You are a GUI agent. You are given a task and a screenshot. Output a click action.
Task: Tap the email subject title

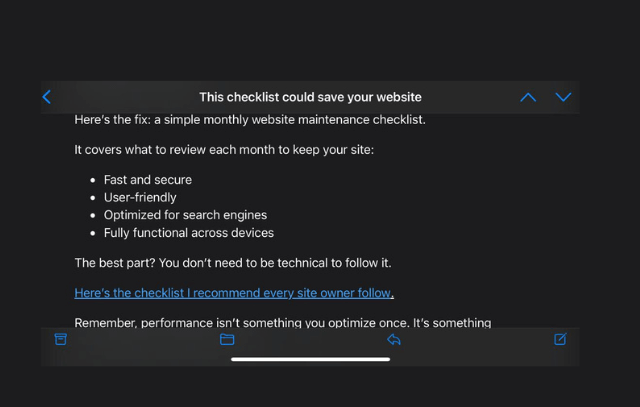(310, 97)
